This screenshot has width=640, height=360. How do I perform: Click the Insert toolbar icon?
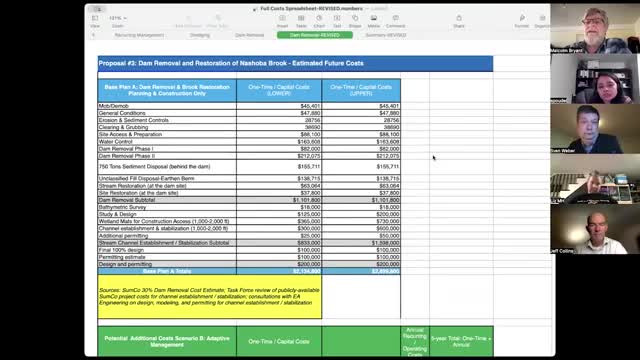[x=282, y=18]
